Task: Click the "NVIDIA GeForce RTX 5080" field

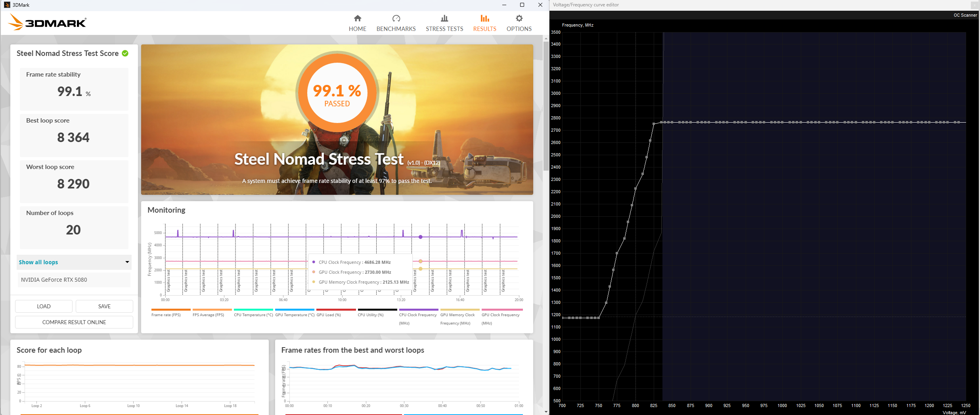Action: (74, 280)
